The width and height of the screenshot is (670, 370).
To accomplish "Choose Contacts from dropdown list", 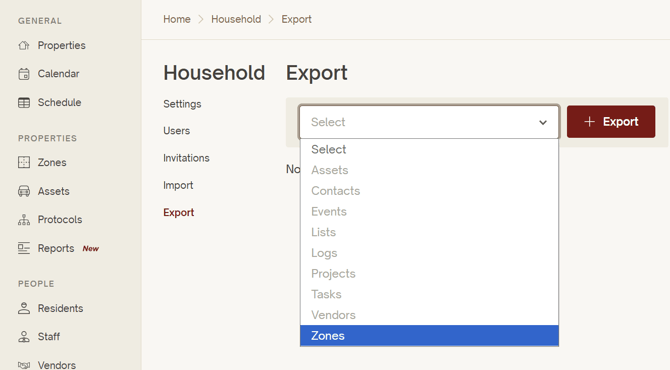I will click(x=429, y=191).
